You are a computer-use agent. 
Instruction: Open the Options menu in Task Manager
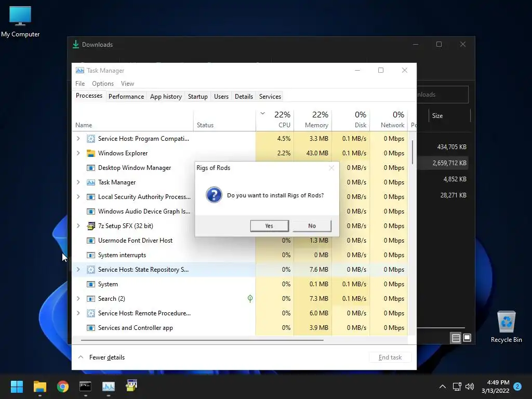tap(103, 84)
